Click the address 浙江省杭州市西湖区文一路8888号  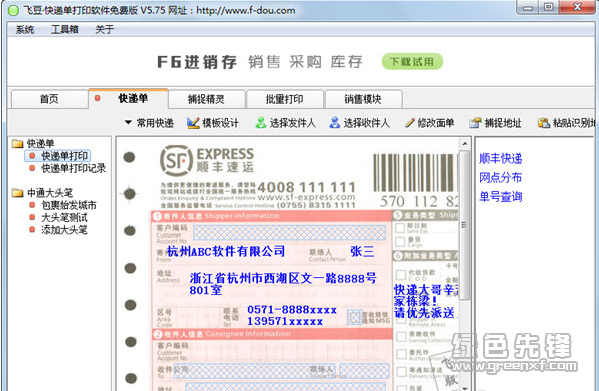coord(283,278)
